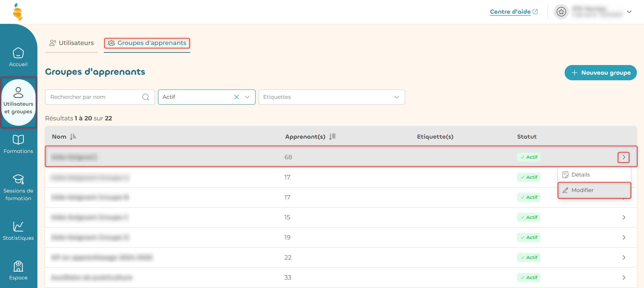Open Accueil home icon in sidebar
The height and width of the screenshot is (288, 644).
click(18, 53)
